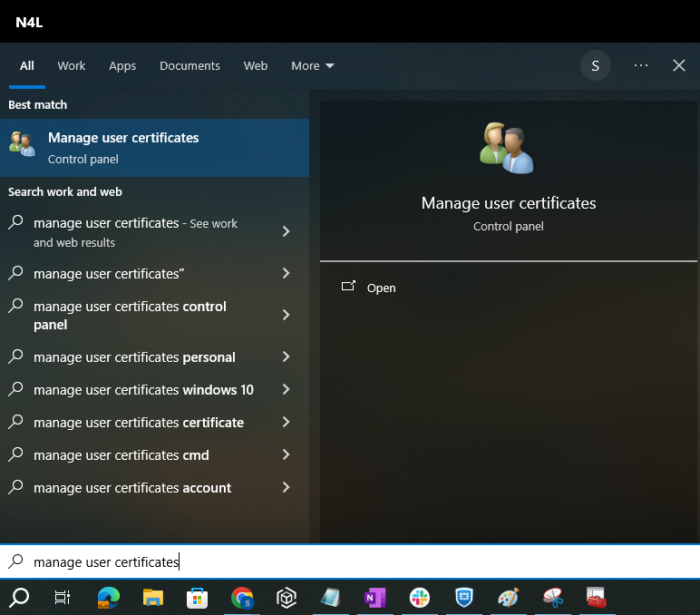Click the Task View taskbar icon
The image size is (700, 615).
(63, 597)
